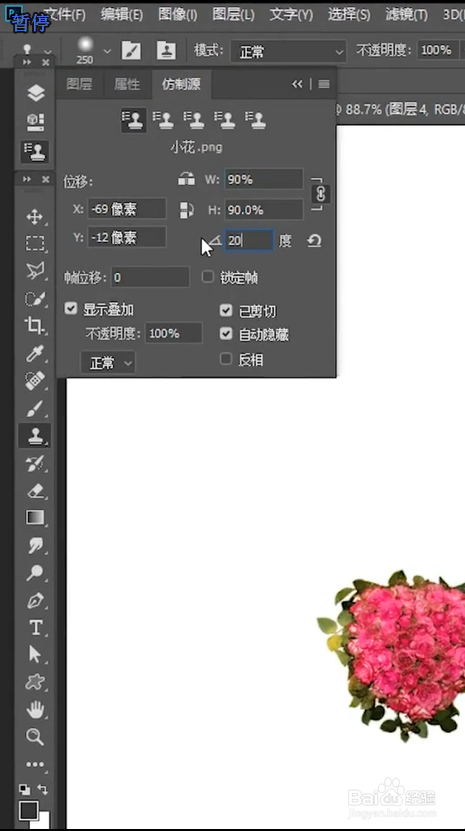
Task: Select the Zoom tool
Action: click(35, 736)
